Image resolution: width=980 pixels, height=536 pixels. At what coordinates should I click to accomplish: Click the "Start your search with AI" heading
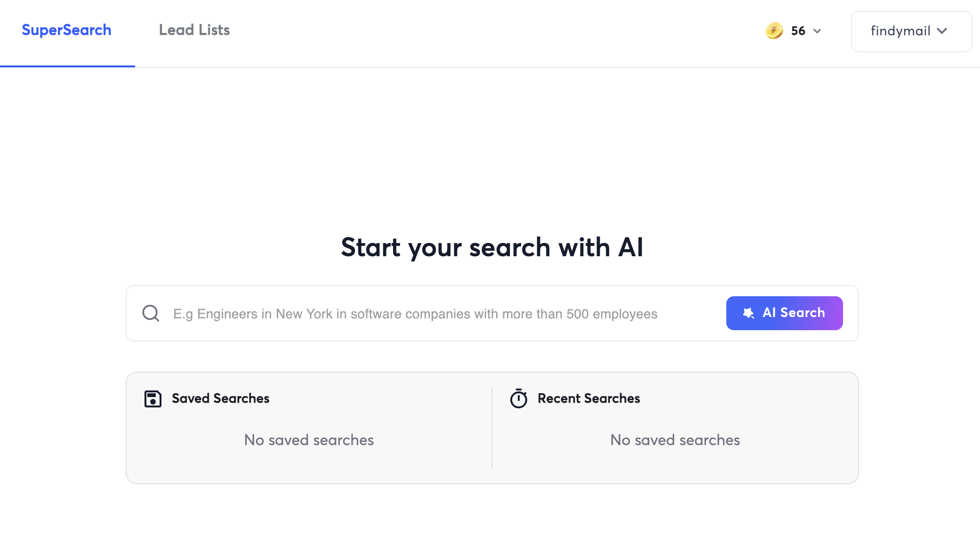tap(492, 247)
